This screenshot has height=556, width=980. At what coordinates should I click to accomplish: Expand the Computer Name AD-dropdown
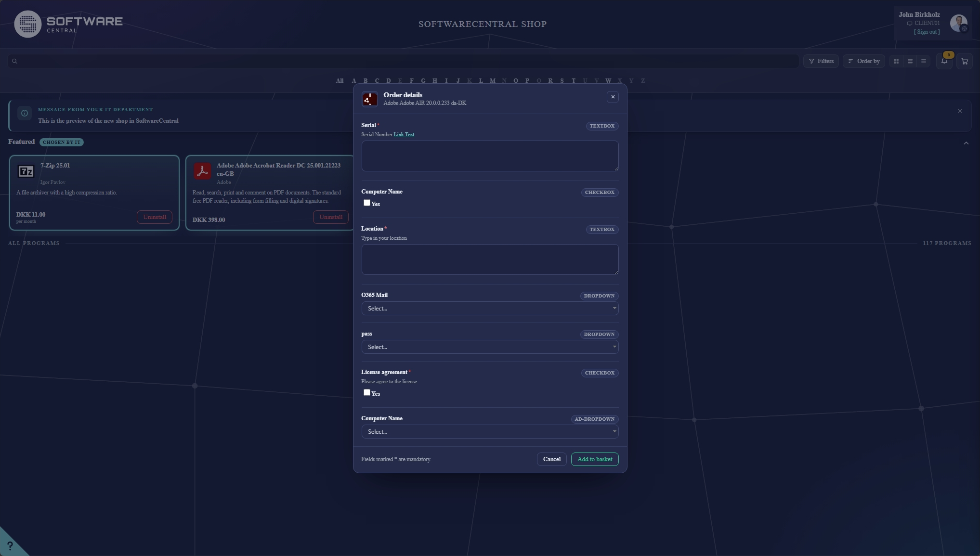click(x=490, y=432)
